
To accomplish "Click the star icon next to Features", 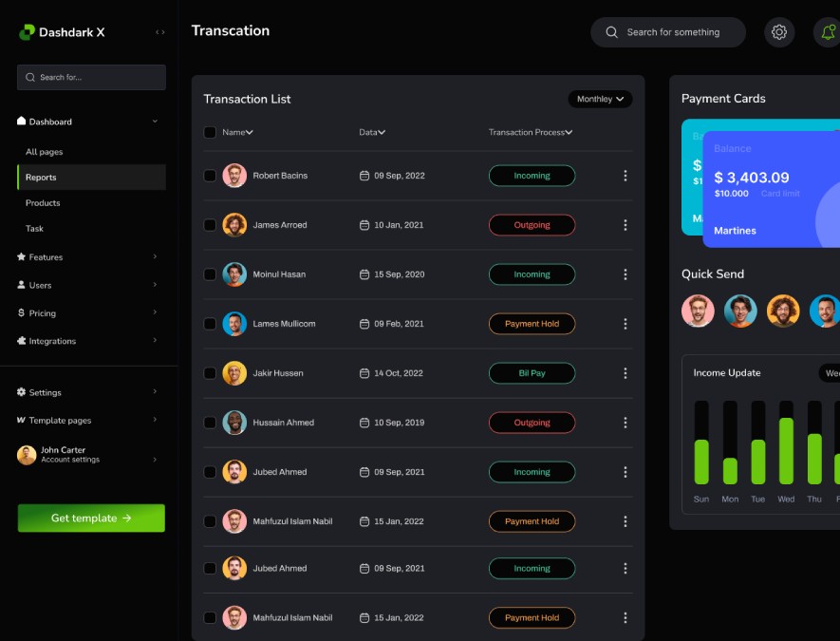I will (22, 256).
